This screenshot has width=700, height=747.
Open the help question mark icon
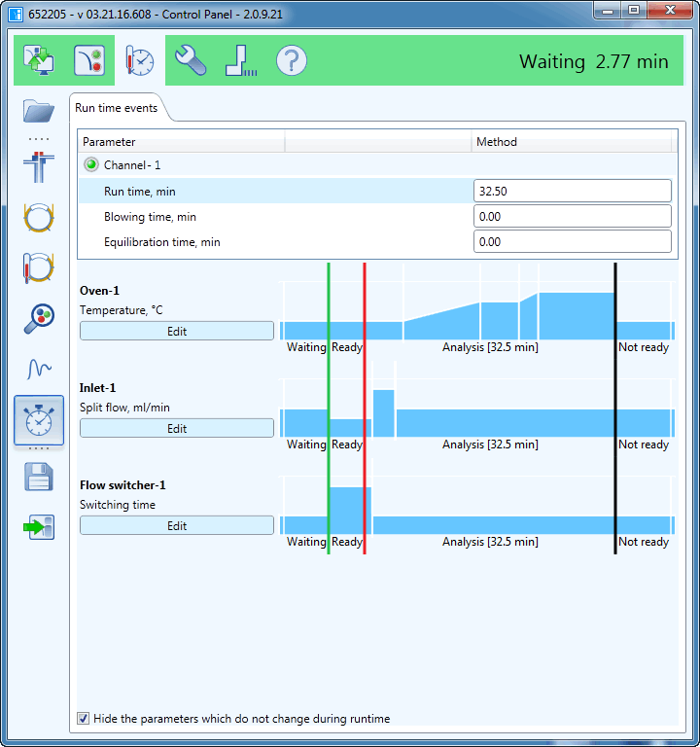coord(292,60)
